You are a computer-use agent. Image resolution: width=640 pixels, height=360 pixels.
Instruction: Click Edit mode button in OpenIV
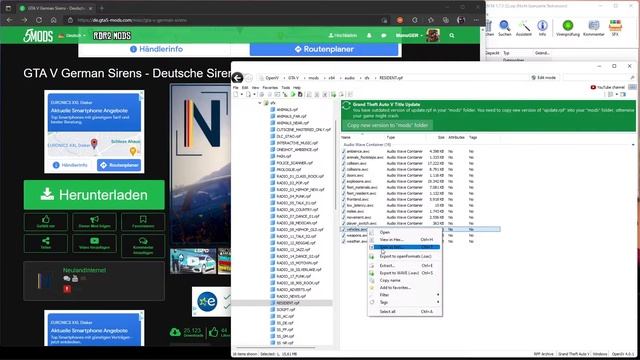point(544,78)
